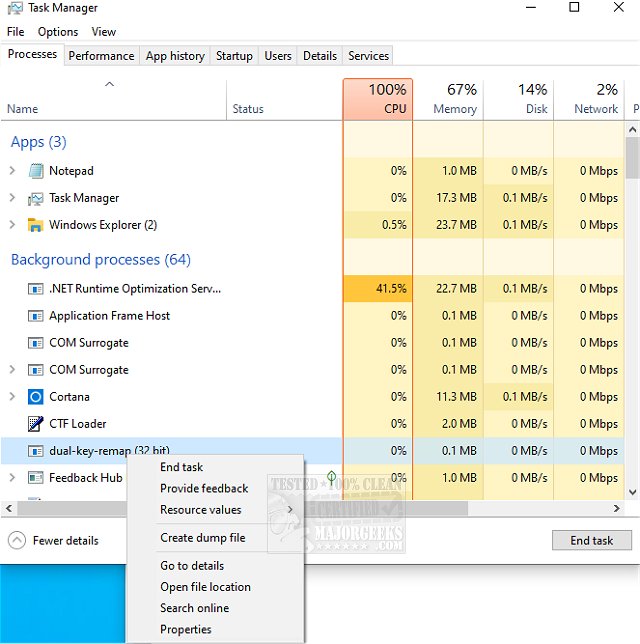Sort by the CPU column header
This screenshot has width=640, height=644.
[378, 99]
